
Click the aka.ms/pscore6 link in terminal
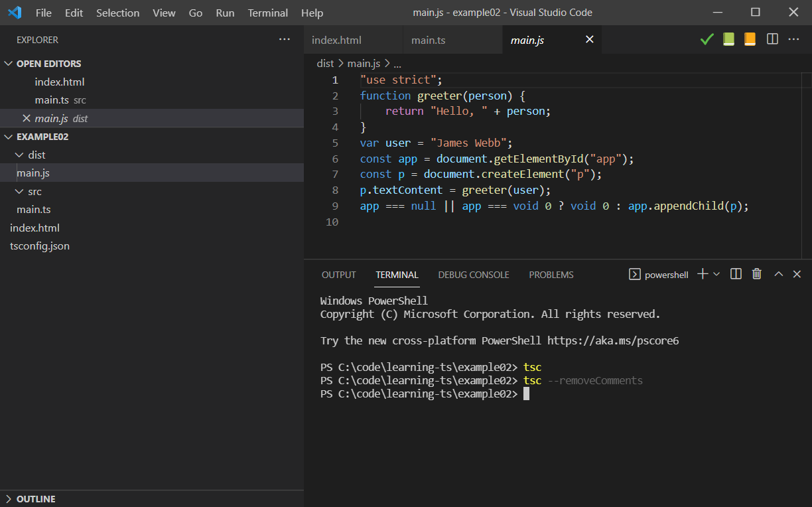(613, 340)
